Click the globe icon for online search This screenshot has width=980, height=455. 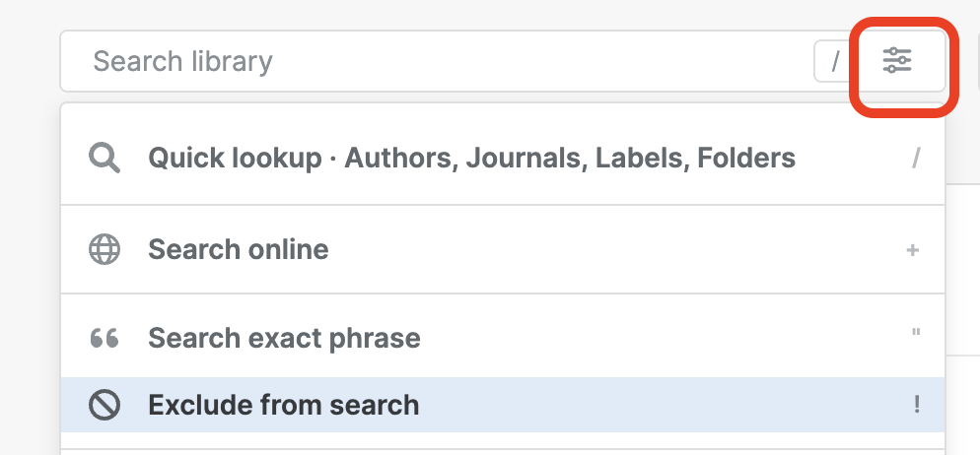105,249
